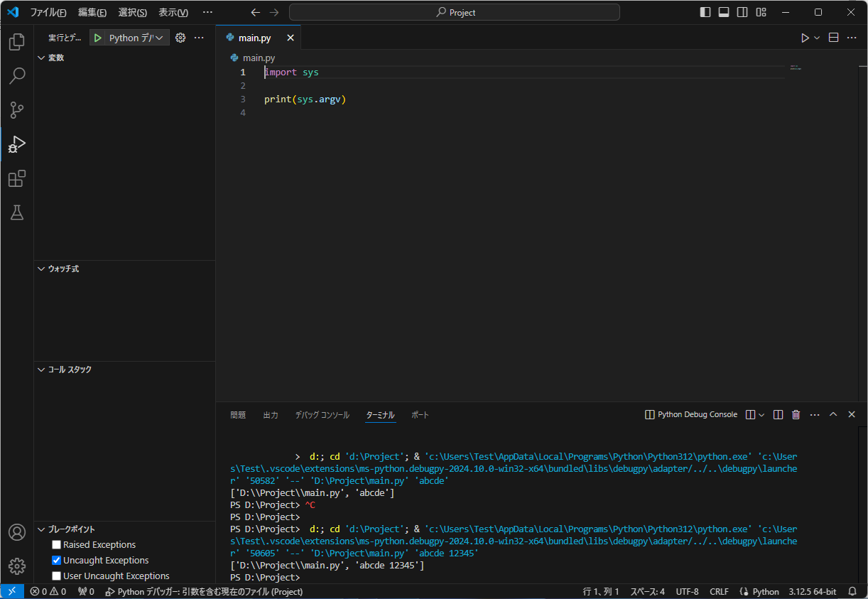Change CRLF line ending in status bar
This screenshot has height=599, width=868.
[x=719, y=591]
